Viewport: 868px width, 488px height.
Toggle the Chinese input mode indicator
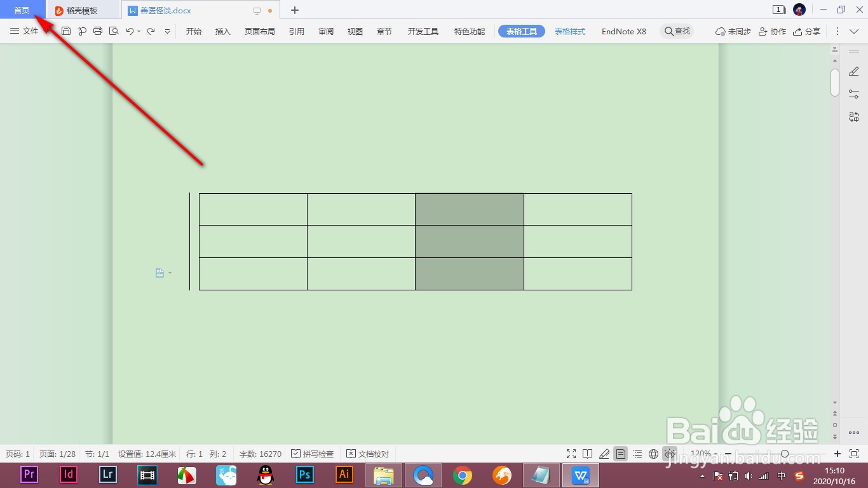[782, 475]
